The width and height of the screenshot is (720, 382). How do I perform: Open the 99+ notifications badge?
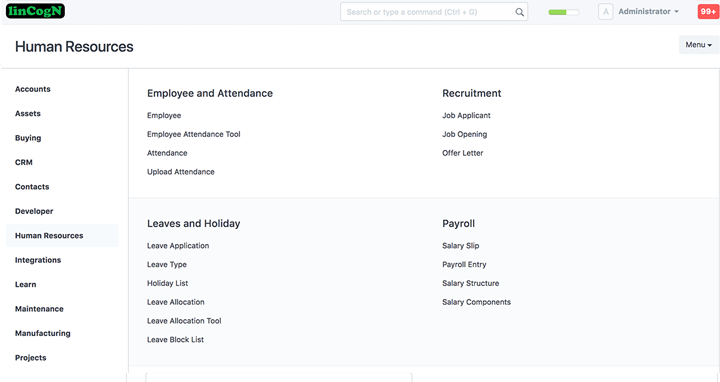[x=708, y=11]
